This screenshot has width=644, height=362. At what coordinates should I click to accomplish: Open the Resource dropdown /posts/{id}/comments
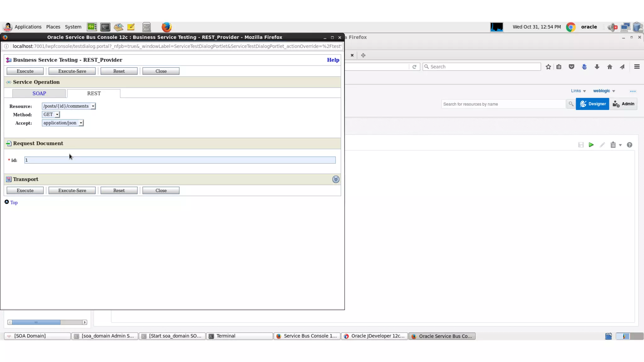[69, 106]
